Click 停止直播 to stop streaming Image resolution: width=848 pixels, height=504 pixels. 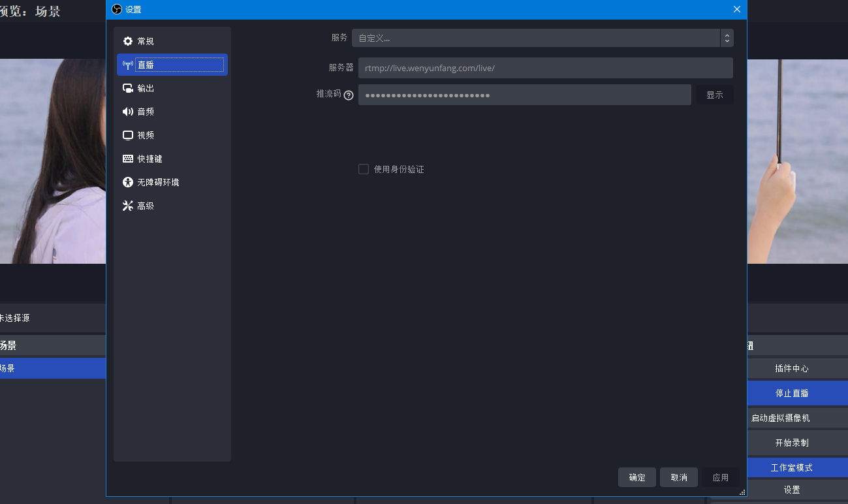[791, 393]
